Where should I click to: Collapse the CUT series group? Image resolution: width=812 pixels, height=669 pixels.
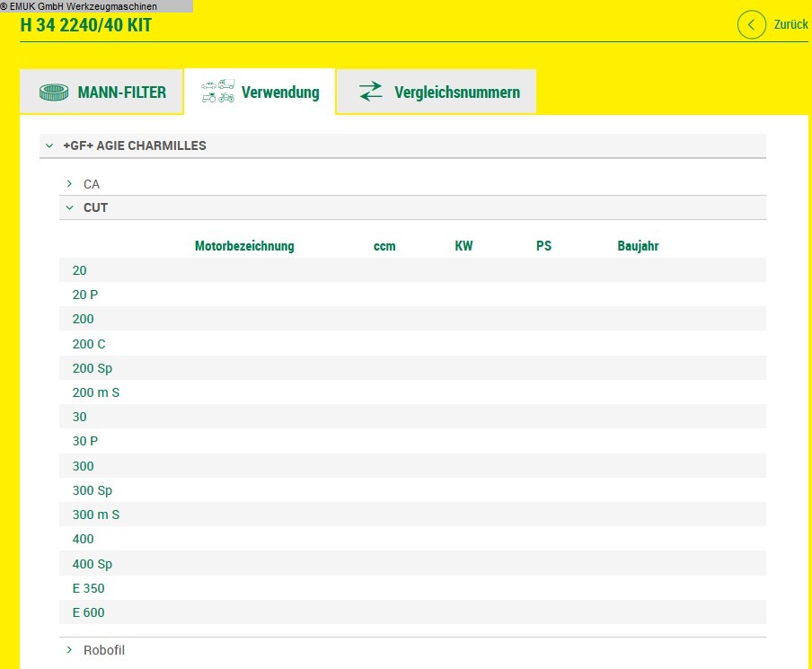[x=69, y=207]
